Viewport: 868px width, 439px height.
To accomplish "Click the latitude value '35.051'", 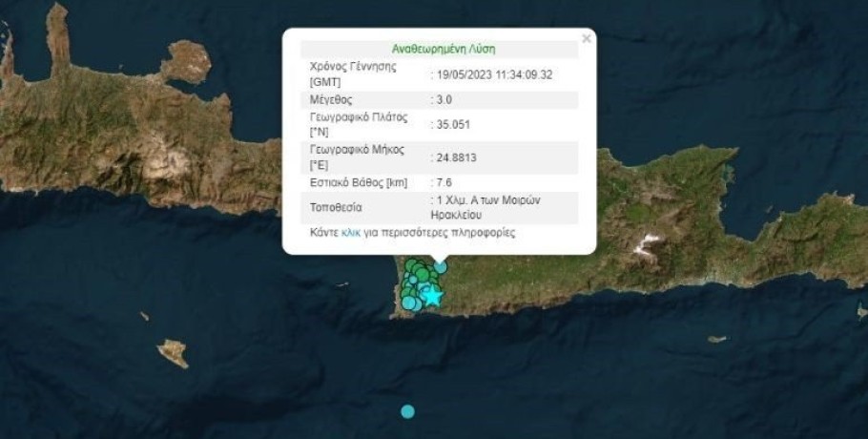I will point(453,125).
